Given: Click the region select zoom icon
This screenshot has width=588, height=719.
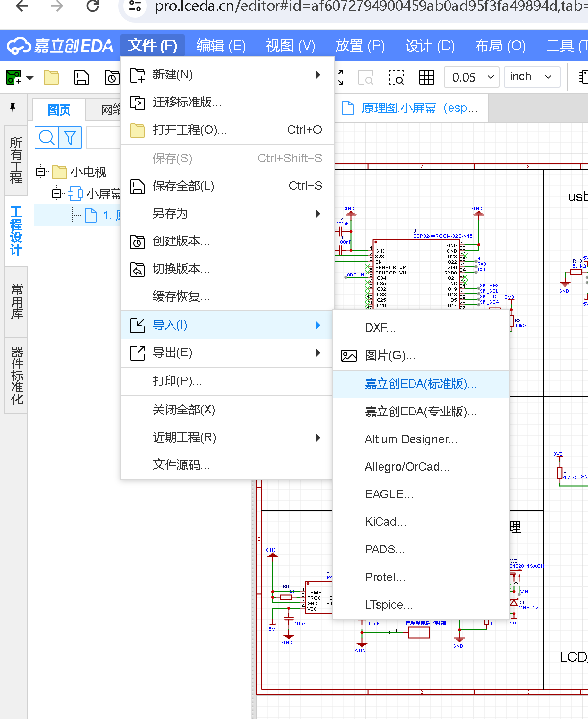Looking at the screenshot, I should (396, 77).
